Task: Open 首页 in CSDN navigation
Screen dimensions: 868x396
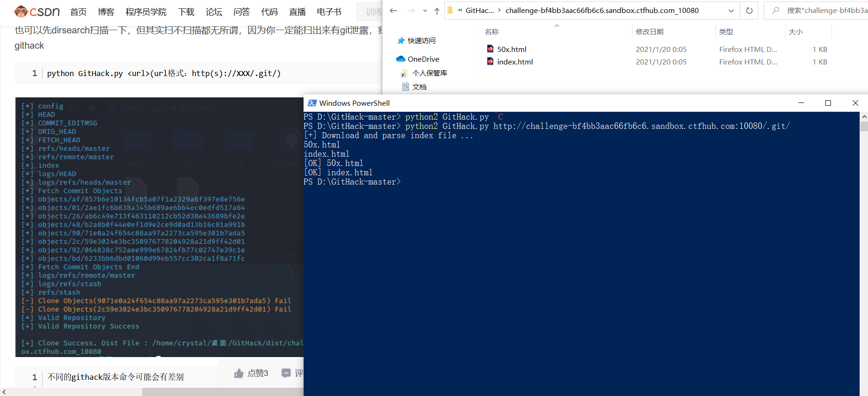Action: [x=78, y=12]
